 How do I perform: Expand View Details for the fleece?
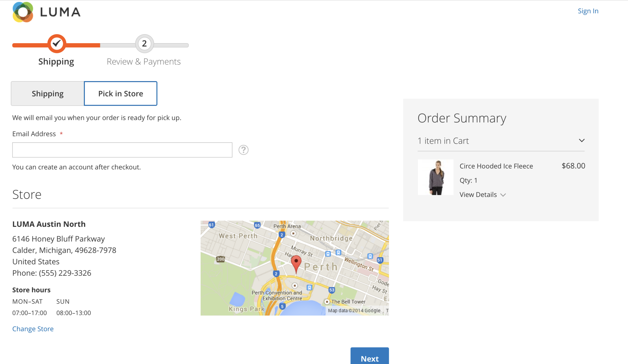[482, 195]
